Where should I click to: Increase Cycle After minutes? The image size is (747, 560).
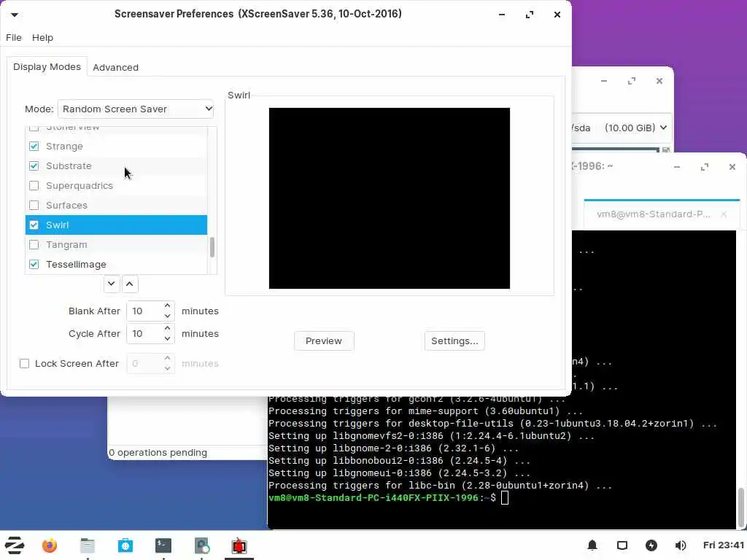(167, 329)
